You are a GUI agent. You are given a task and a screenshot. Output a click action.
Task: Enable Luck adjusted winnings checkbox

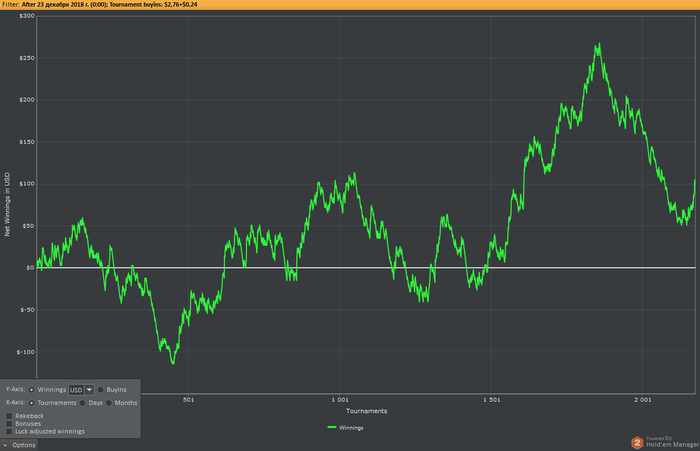coord(9,431)
